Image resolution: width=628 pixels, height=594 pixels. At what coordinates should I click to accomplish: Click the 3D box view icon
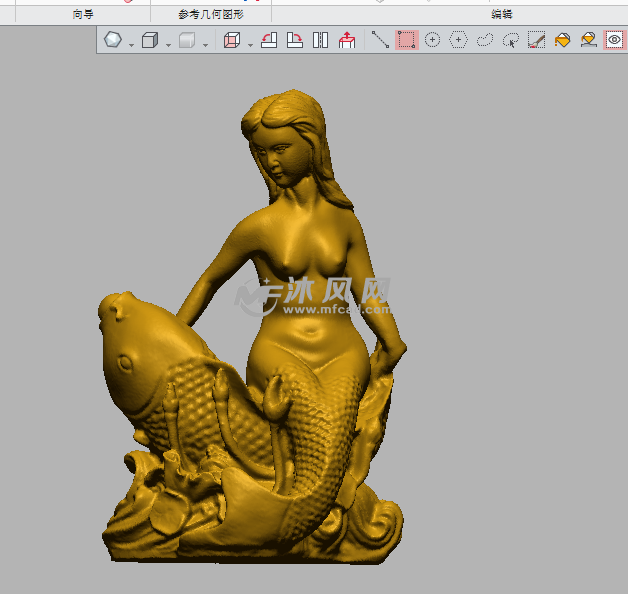[150, 40]
